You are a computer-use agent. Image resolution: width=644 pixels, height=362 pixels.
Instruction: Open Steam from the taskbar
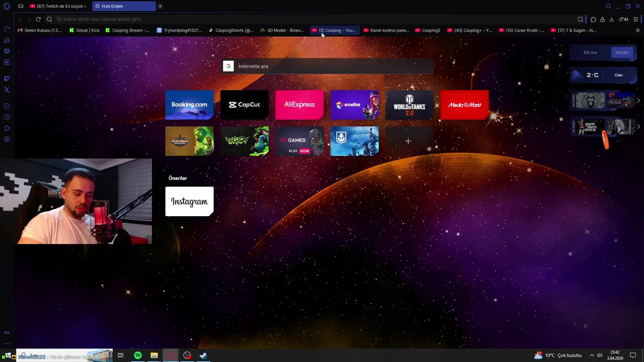[x=203, y=355]
